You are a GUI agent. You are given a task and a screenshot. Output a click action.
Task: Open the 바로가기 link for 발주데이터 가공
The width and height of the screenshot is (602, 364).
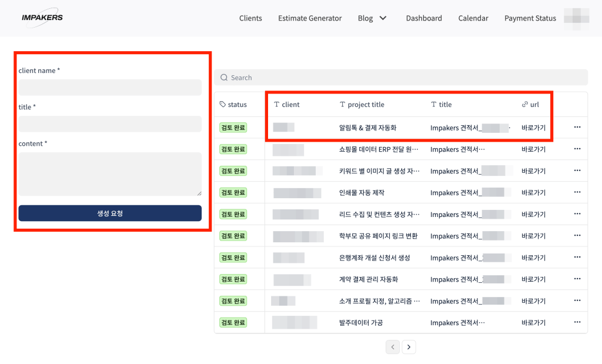click(x=533, y=322)
